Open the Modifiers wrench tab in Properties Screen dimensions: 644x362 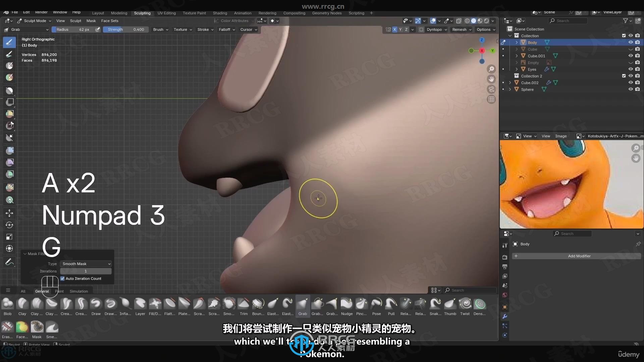[505, 316]
